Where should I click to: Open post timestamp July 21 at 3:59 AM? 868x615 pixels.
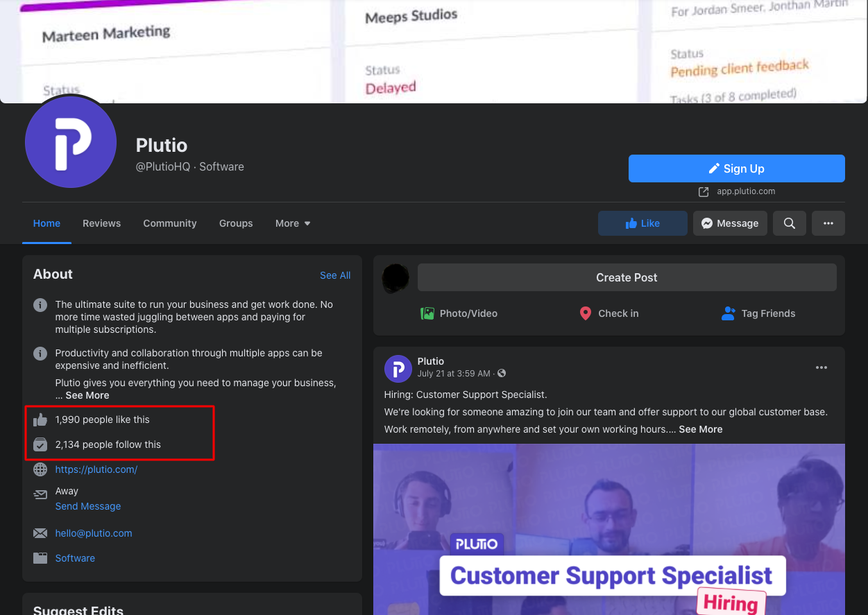pos(454,374)
